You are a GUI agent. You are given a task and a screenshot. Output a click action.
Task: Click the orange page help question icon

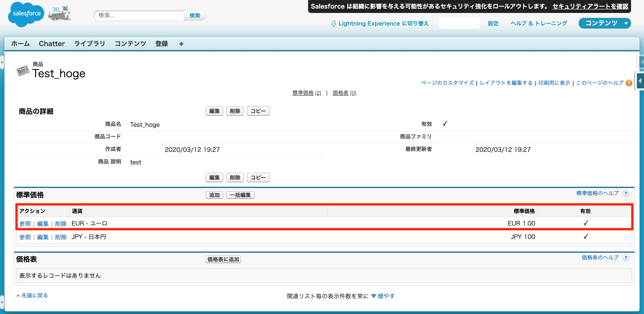[x=629, y=83]
